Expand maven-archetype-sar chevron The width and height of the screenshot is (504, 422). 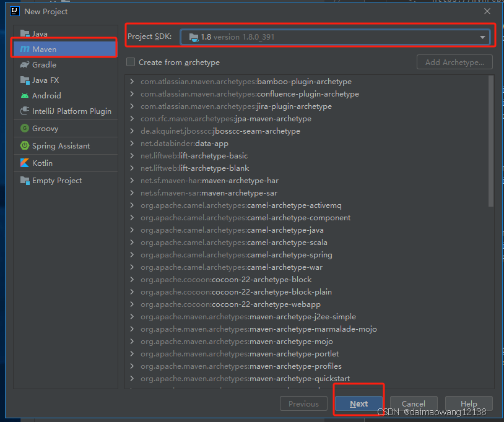132,192
